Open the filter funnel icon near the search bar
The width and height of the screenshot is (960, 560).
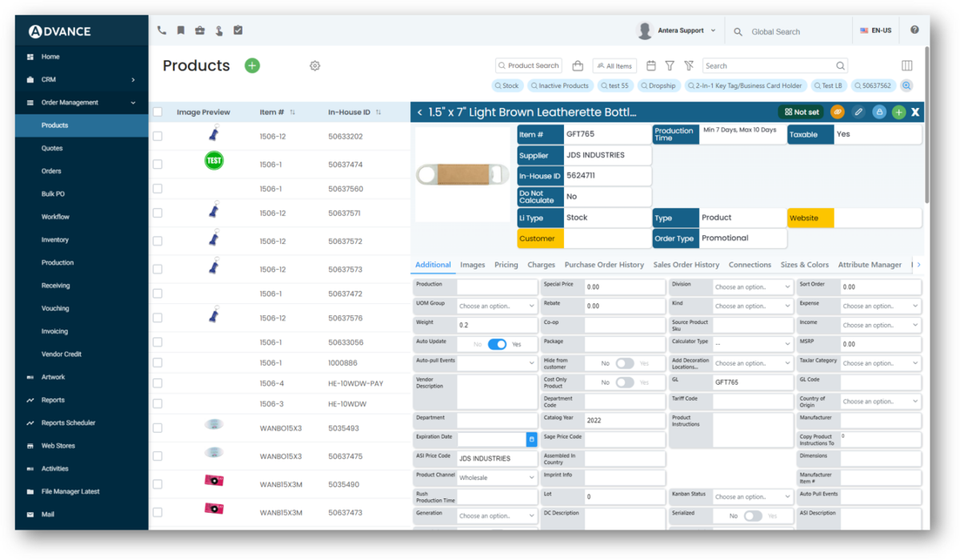click(x=670, y=66)
